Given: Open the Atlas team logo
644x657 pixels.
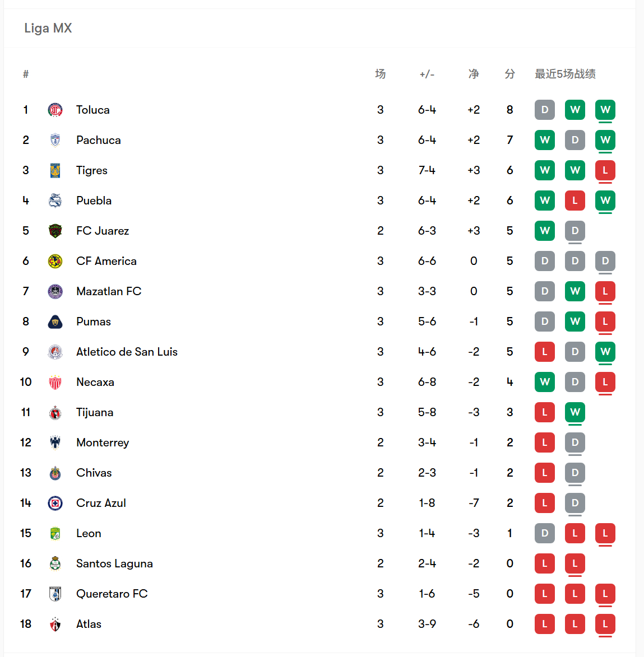Looking at the screenshot, I should click(x=55, y=625).
